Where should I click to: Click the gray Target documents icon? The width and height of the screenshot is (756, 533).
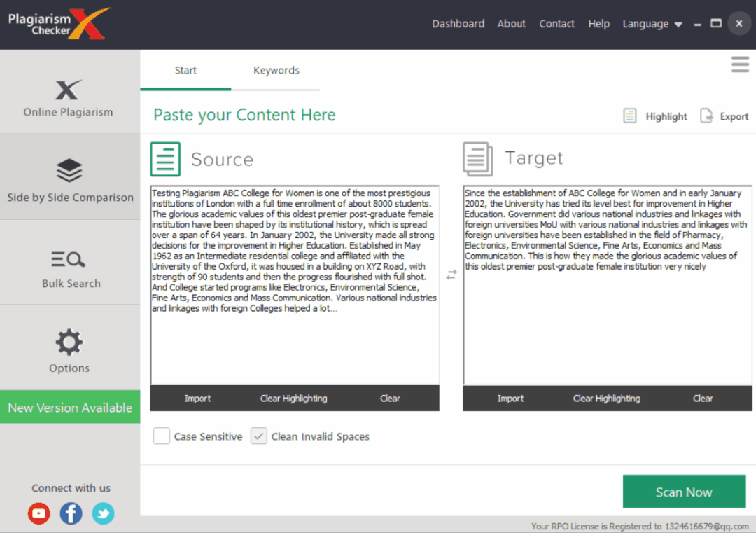tap(478, 159)
